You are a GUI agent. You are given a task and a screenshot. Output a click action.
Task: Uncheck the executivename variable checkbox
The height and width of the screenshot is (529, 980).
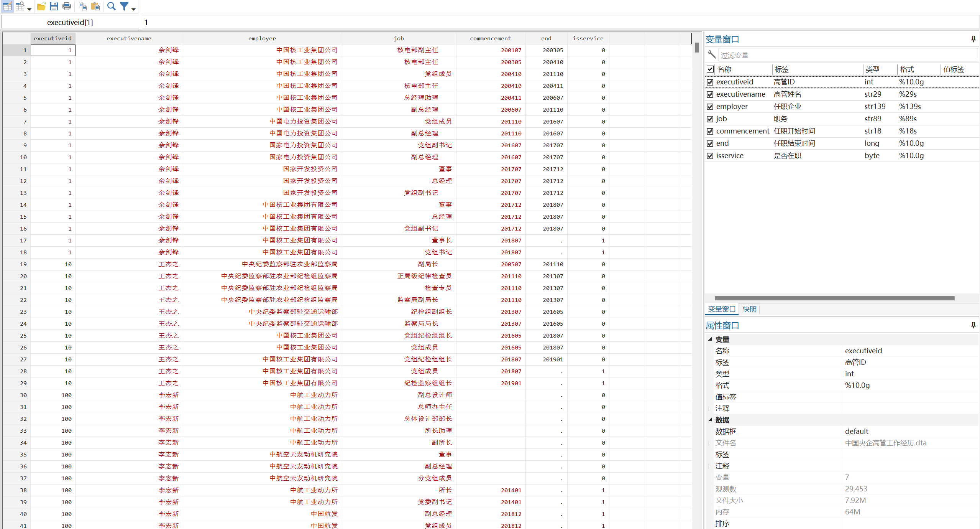pyautogui.click(x=710, y=94)
